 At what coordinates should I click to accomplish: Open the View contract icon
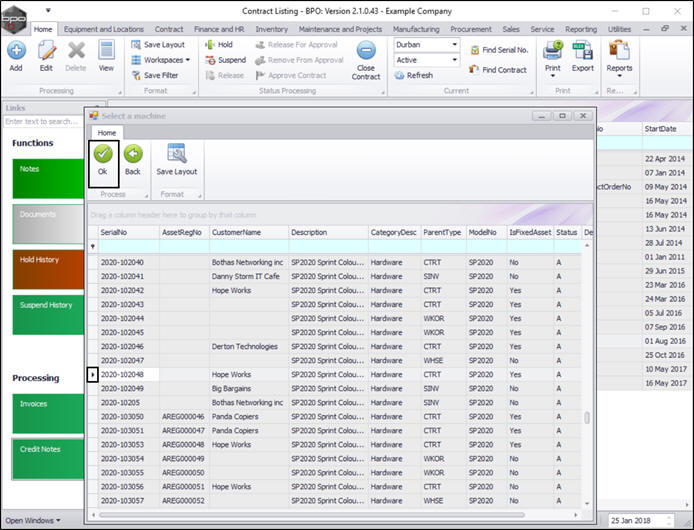tap(106, 50)
